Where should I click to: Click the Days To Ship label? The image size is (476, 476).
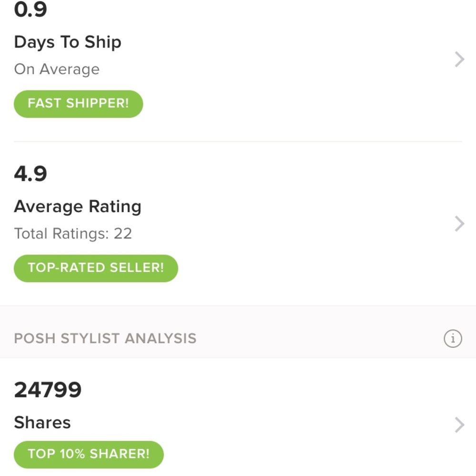point(68,42)
